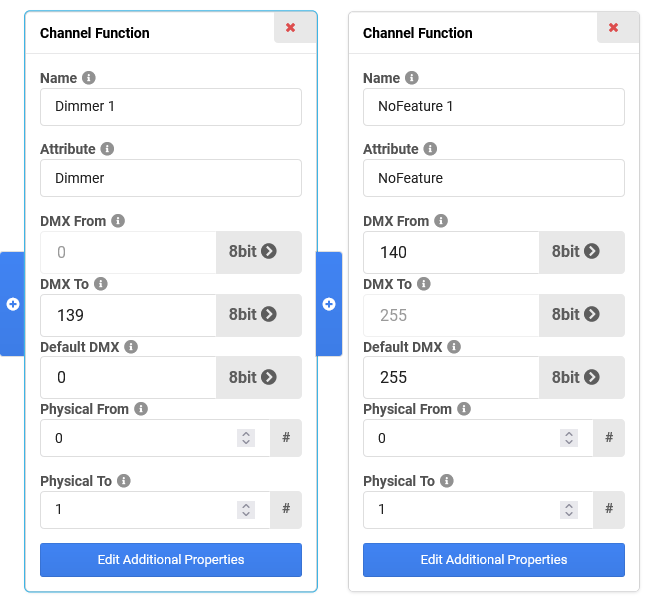The image size is (651, 602).
Task: Click the NoFeature Physical To spinner arrows
Action: point(569,509)
